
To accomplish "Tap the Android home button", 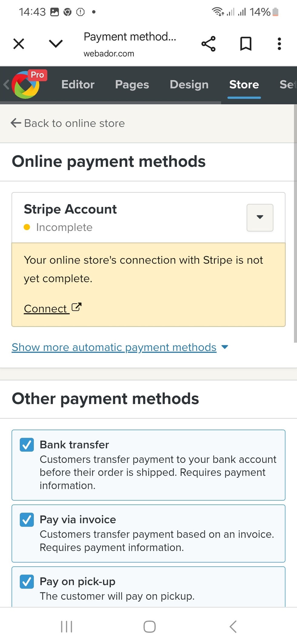I will point(149,626).
